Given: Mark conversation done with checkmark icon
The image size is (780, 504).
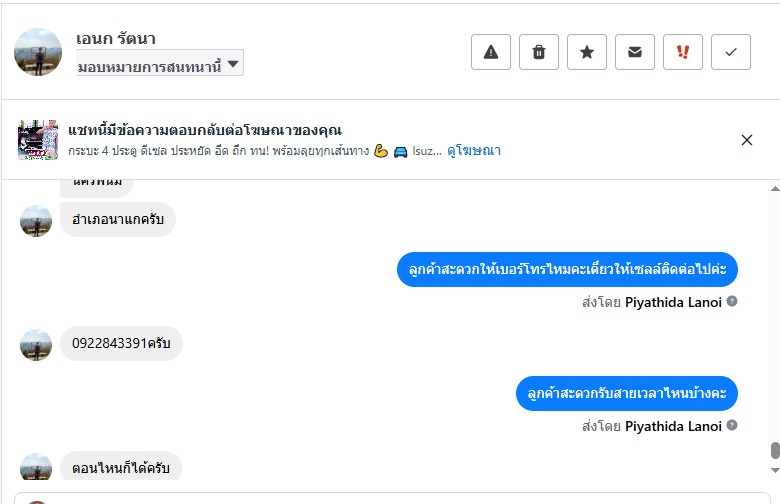Looking at the screenshot, I should (x=731, y=53).
